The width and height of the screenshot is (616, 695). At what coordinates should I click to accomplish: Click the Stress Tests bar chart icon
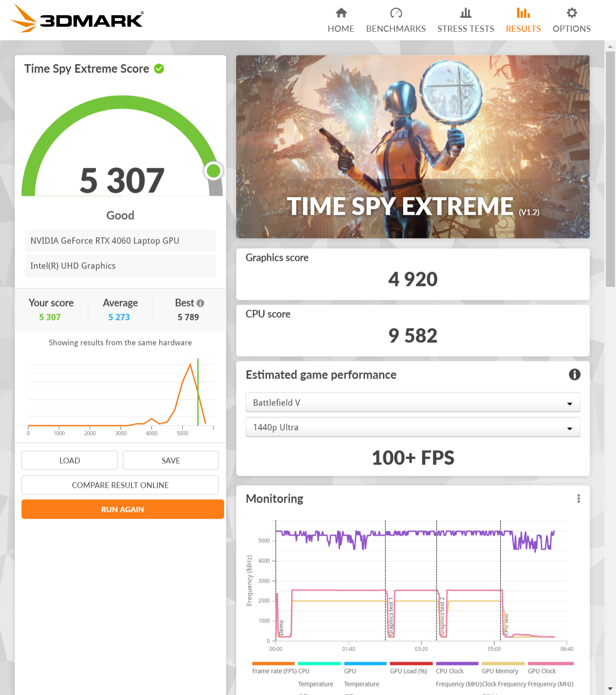466,13
